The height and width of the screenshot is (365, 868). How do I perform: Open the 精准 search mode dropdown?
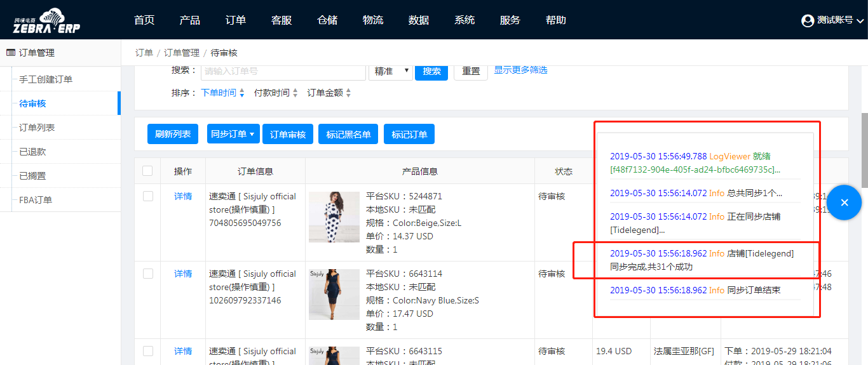pos(391,71)
